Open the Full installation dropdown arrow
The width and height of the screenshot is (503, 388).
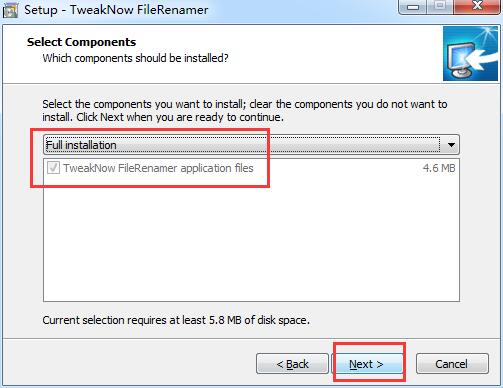pos(451,145)
